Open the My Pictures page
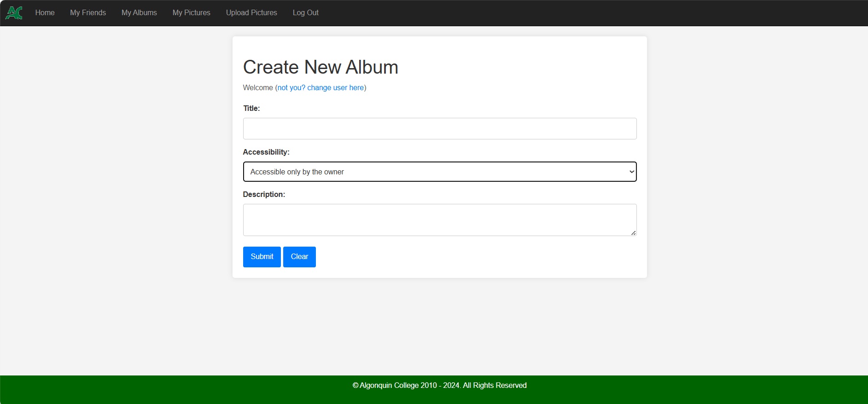The image size is (868, 404). (x=191, y=13)
